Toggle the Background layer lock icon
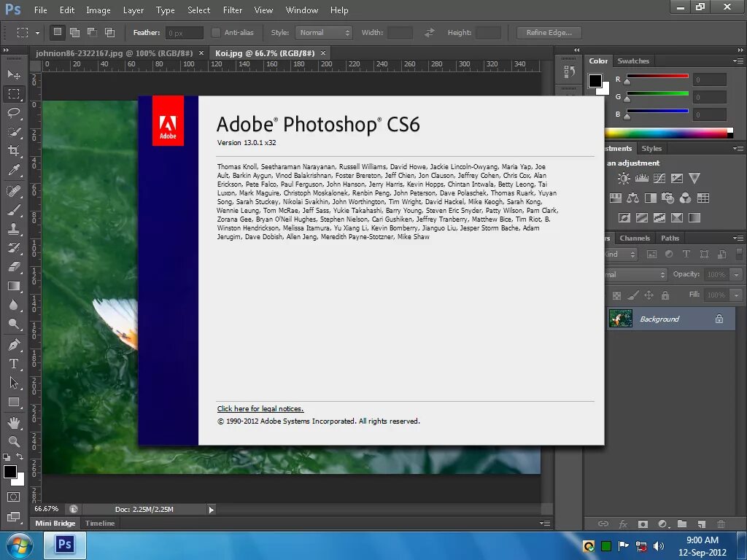The height and width of the screenshot is (560, 747). click(x=719, y=319)
